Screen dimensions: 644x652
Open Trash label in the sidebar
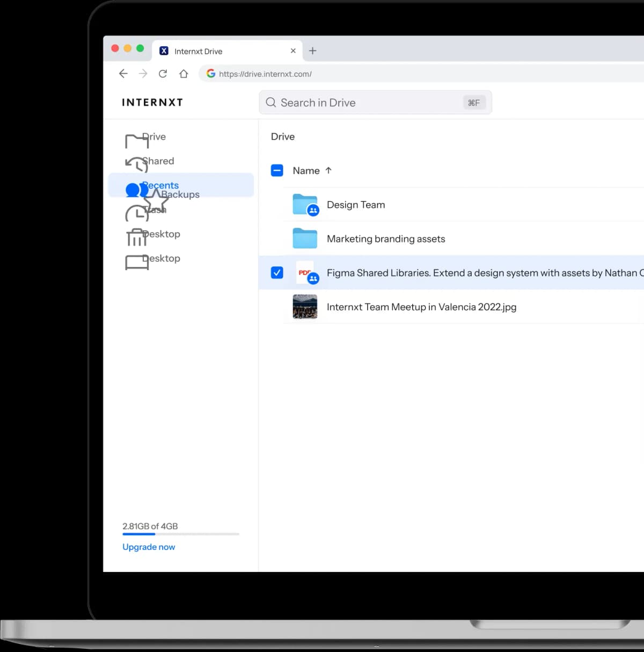pyautogui.click(x=155, y=209)
